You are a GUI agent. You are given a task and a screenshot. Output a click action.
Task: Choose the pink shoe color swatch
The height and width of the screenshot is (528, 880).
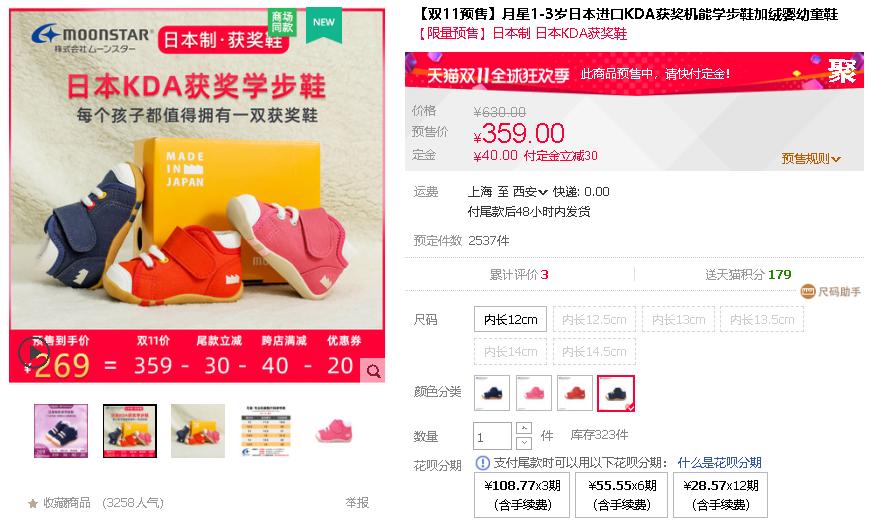(534, 393)
